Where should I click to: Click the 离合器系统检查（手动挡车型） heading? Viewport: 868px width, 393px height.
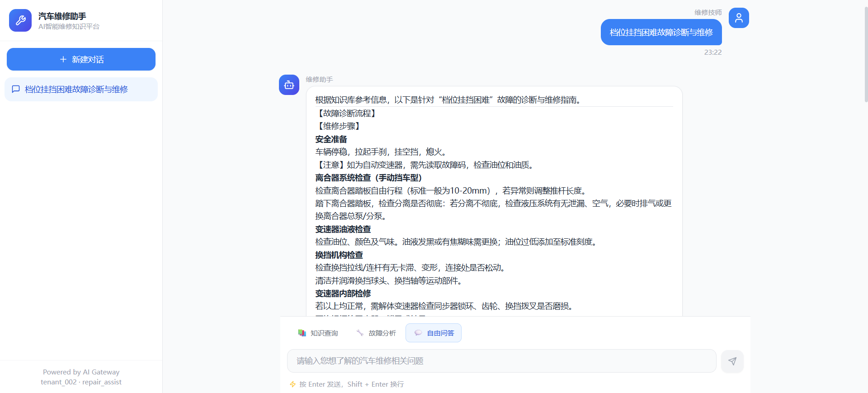[368, 178]
